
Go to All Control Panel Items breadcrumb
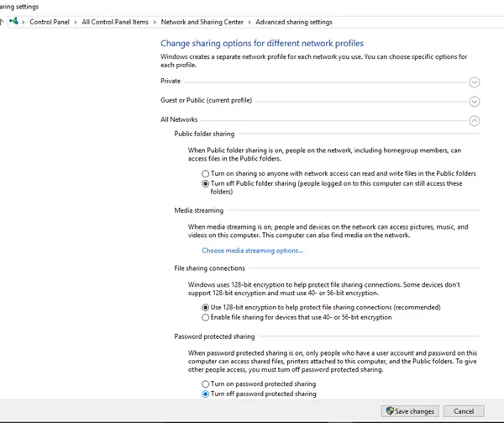point(115,22)
